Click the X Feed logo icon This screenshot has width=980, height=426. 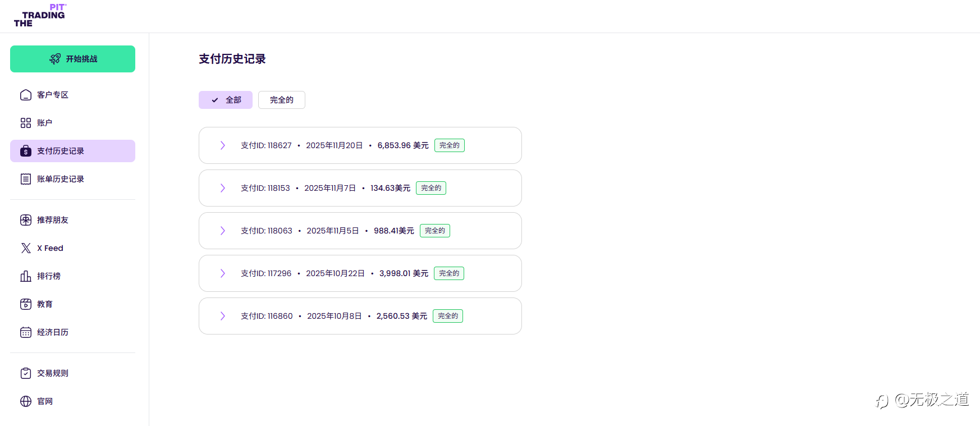pos(26,248)
